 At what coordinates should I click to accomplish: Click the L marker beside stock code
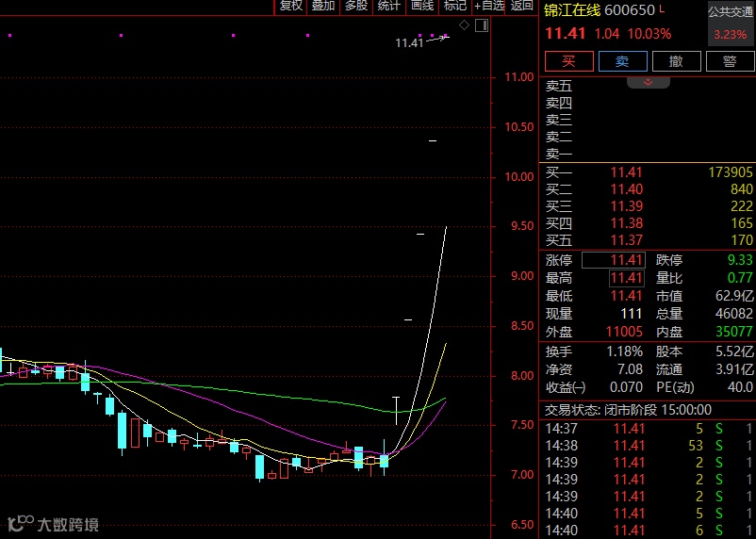pos(662,8)
